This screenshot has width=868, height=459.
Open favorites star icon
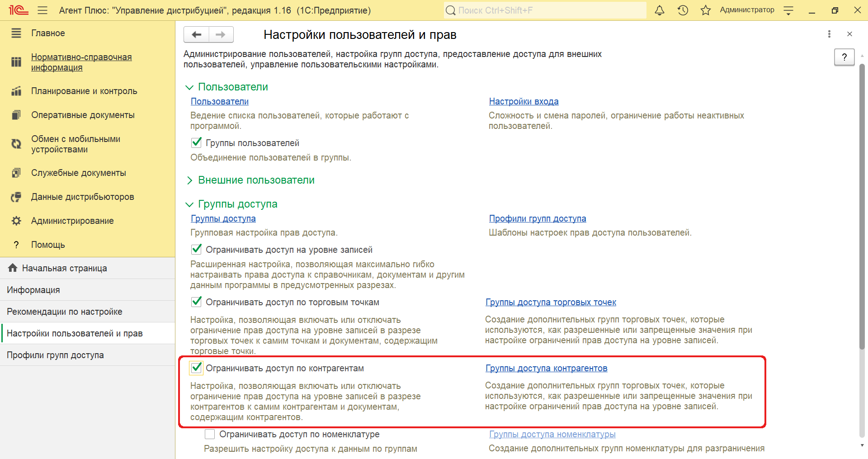[706, 10]
